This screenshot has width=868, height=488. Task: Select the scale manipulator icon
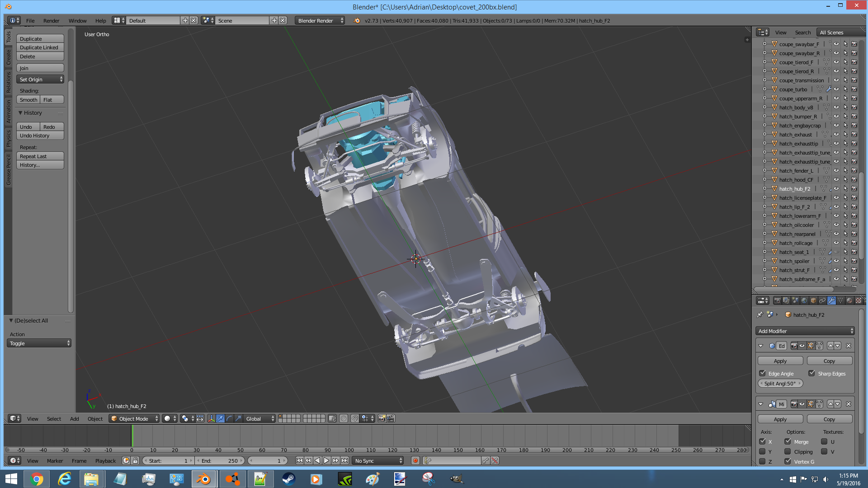click(x=238, y=419)
